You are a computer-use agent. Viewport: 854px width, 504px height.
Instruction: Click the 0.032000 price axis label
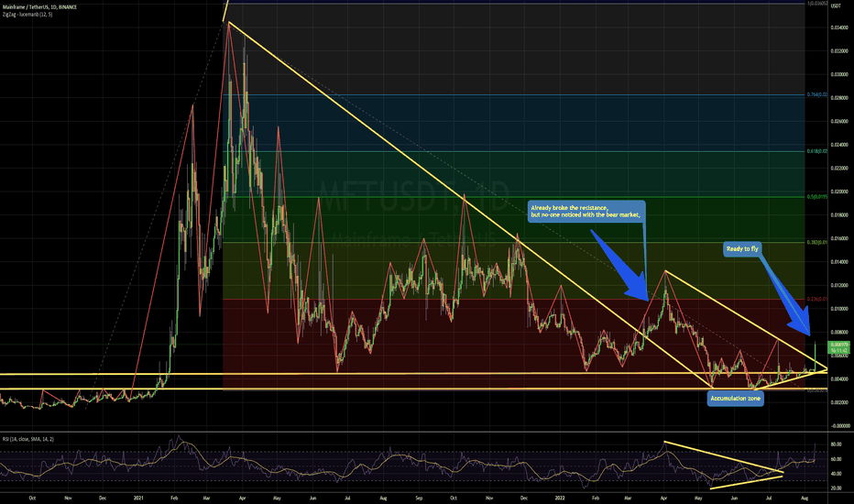coord(839,50)
